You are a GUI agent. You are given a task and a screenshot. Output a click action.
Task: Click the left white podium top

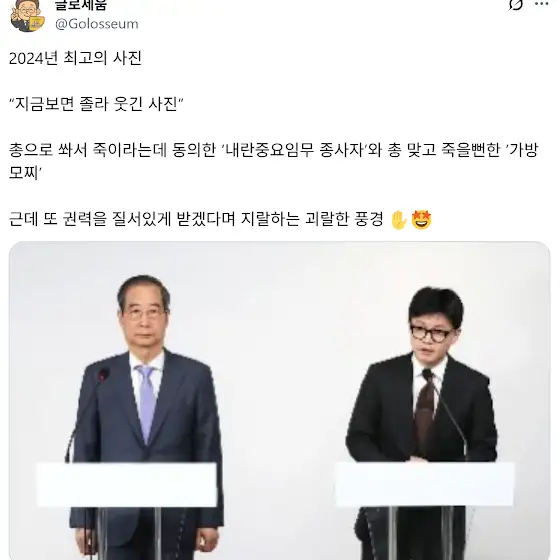127,484
